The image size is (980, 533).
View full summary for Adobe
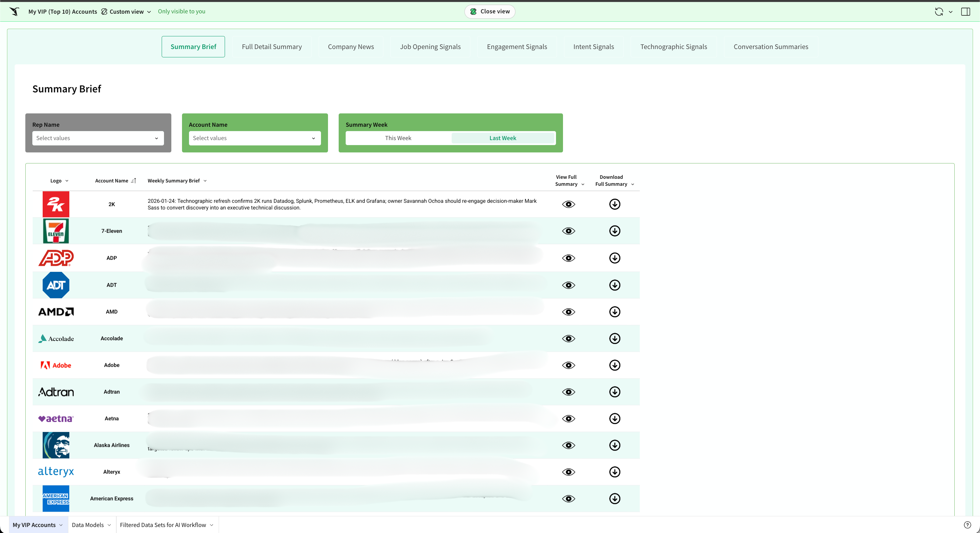(568, 365)
